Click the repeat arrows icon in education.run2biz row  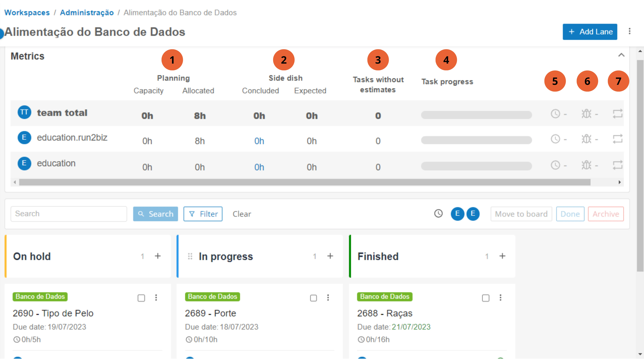point(617,139)
